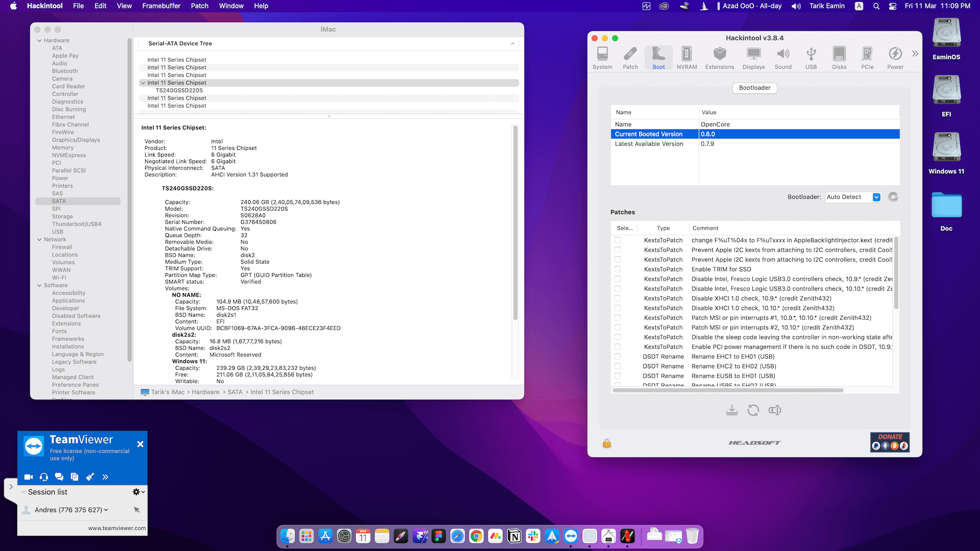This screenshot has height=551, width=980.
Task: Select the Extensions toolbar icon
Action: 720,58
